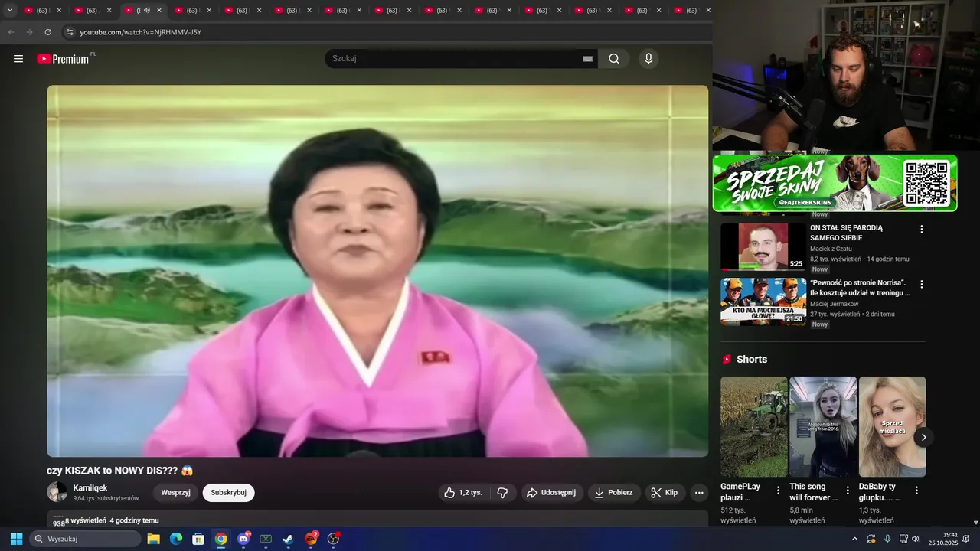Dislike the video with thumbs down

pyautogui.click(x=502, y=493)
